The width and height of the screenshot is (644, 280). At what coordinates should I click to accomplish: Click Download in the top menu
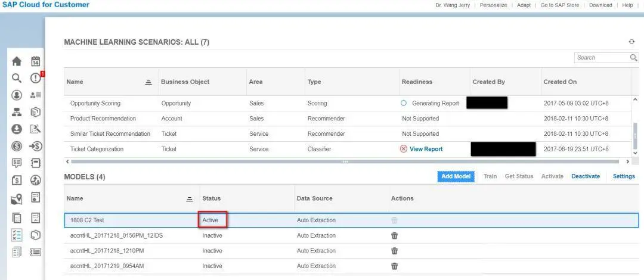click(600, 5)
